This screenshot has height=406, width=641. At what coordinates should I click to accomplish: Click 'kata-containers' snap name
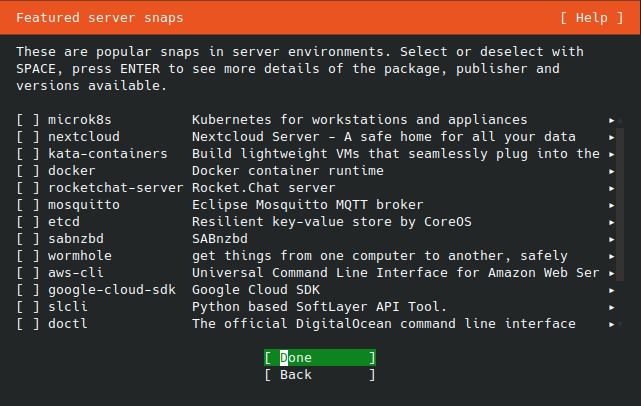coord(108,154)
